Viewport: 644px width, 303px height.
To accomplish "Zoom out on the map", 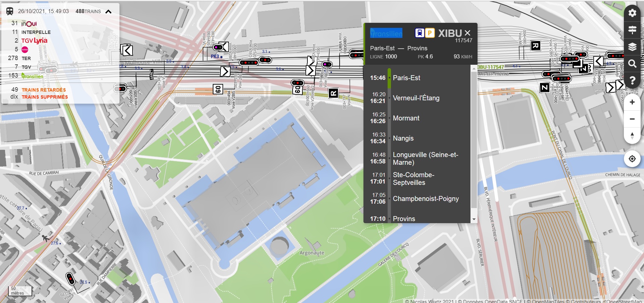I will (632, 119).
